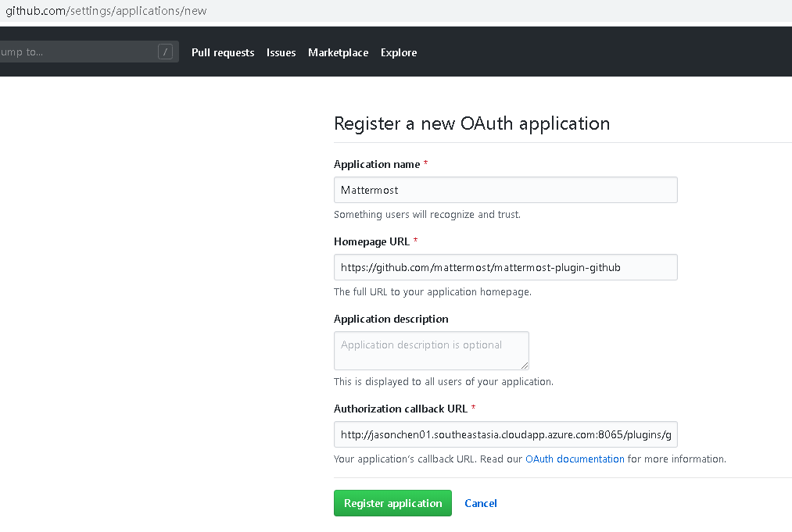792x532 pixels.
Task: Click the "Application name" field label
Action: (377, 164)
